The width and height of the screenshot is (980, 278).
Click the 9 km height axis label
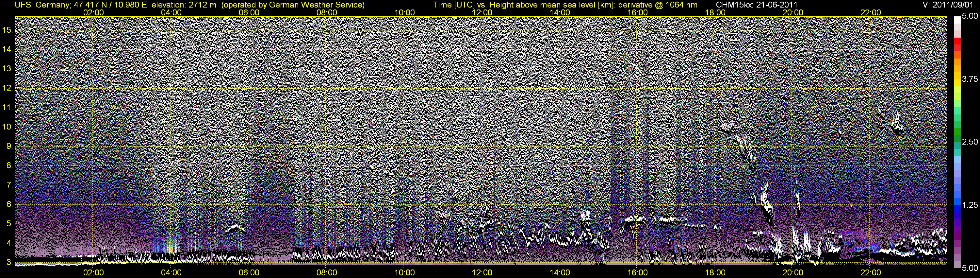tap(9, 146)
